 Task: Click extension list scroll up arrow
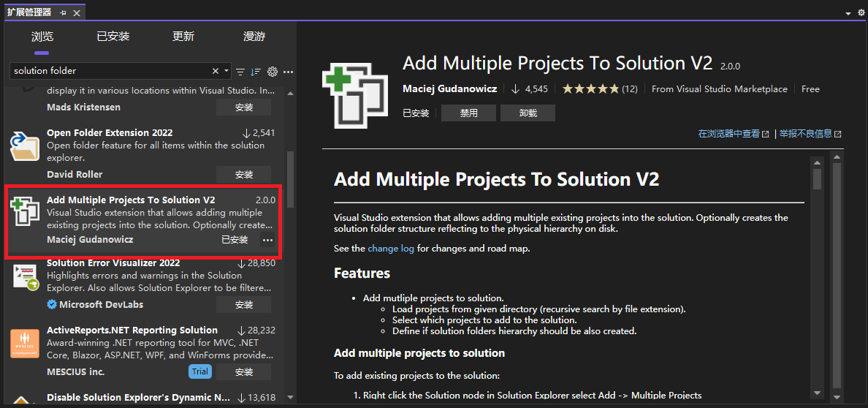coord(291,94)
